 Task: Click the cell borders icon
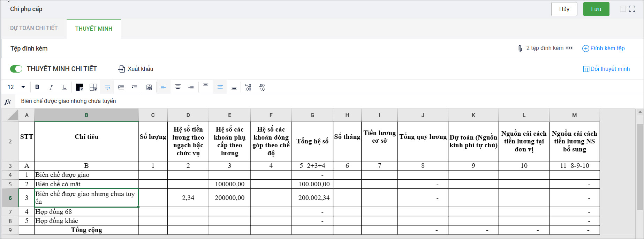click(x=93, y=87)
